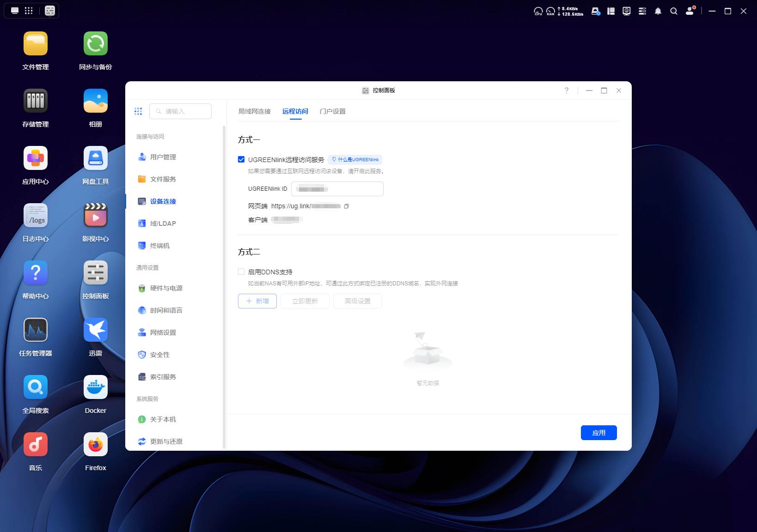This screenshot has width=757, height=532.
Task: Launch Firefox from the desktop
Action: click(96, 444)
